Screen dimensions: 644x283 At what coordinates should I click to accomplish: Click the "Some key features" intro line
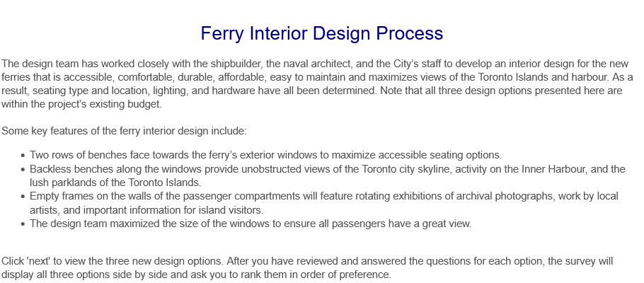point(124,131)
